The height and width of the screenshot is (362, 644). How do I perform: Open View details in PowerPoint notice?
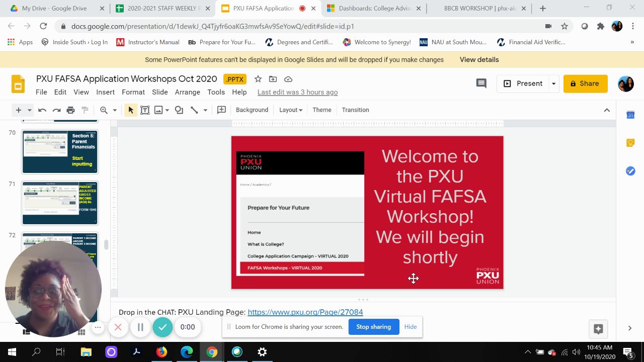[479, 59]
